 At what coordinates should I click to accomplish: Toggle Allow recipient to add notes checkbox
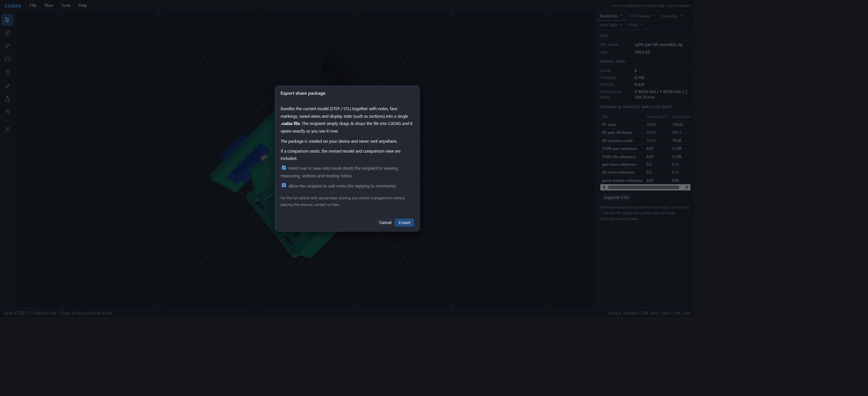pyautogui.click(x=284, y=186)
